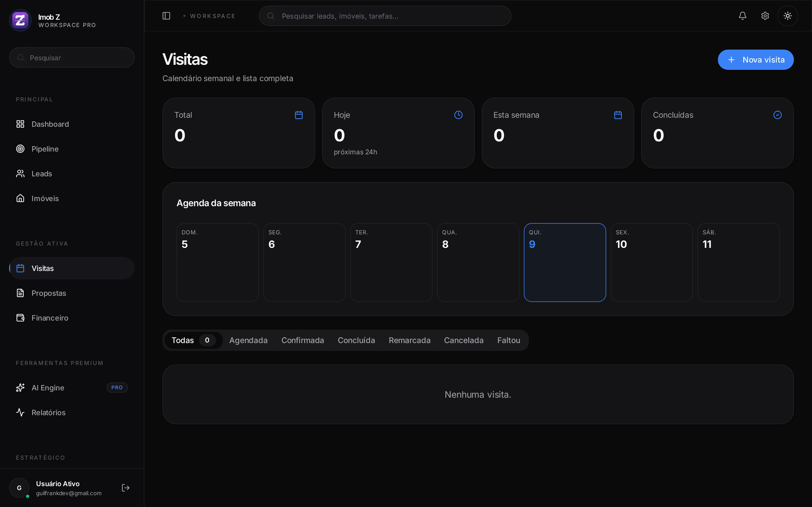Switch to the Cancelada tab
The height and width of the screenshot is (507, 812).
[x=464, y=340]
